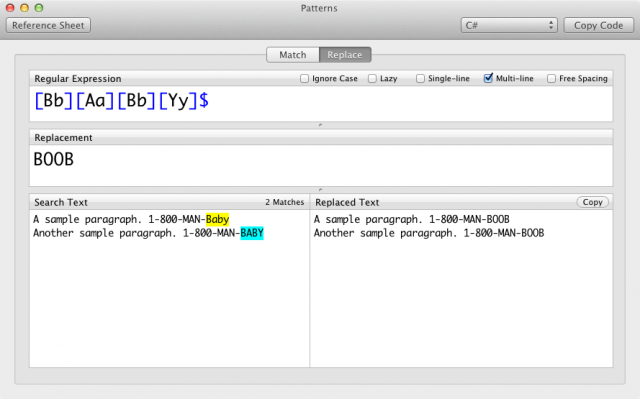Open the C# language dropdown
This screenshot has height=399, width=640.
[509, 25]
